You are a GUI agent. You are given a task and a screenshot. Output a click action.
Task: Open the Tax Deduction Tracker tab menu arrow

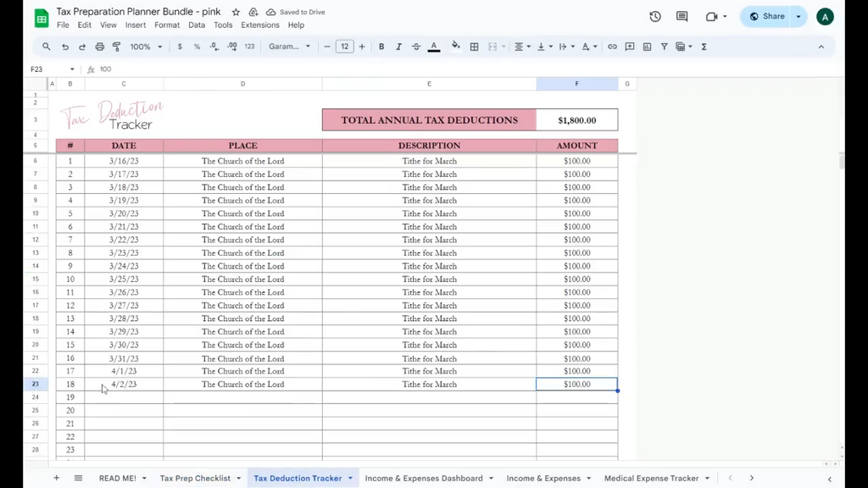coord(350,479)
